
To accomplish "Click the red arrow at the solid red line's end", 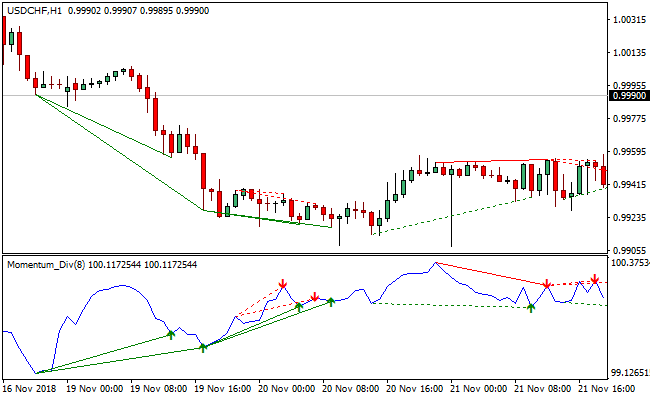I will [x=547, y=285].
